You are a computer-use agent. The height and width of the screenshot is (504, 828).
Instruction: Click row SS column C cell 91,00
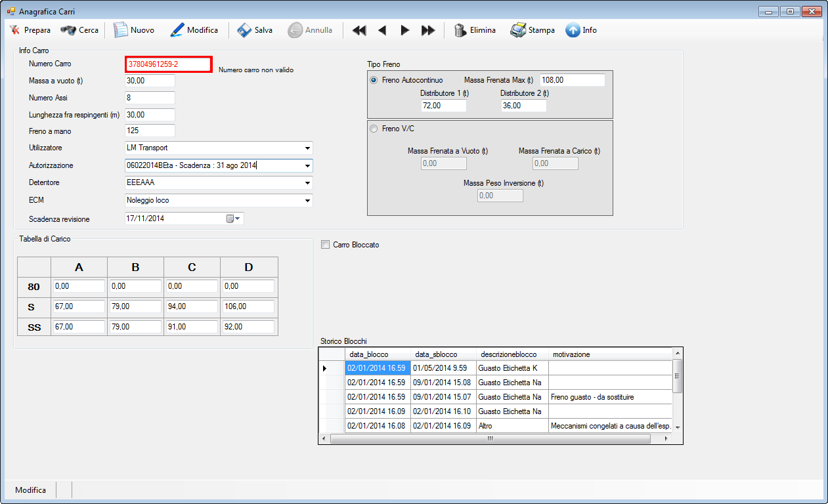pos(192,327)
